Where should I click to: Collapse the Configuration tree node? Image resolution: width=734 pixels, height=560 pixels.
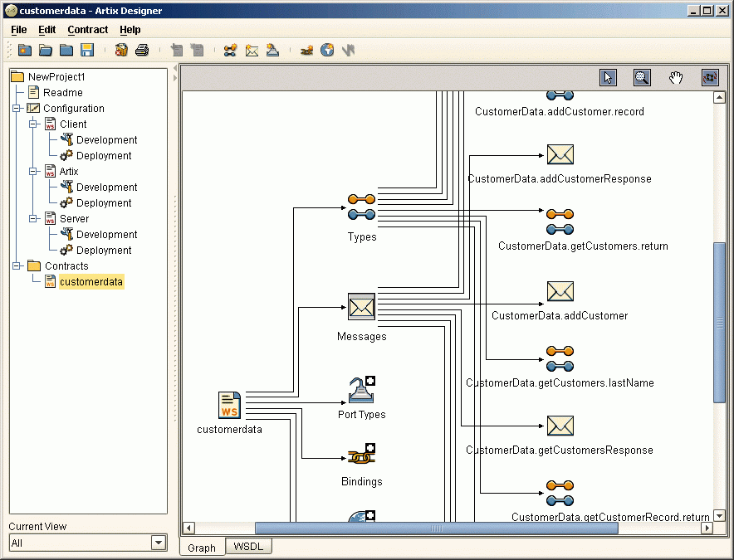pyautogui.click(x=17, y=109)
